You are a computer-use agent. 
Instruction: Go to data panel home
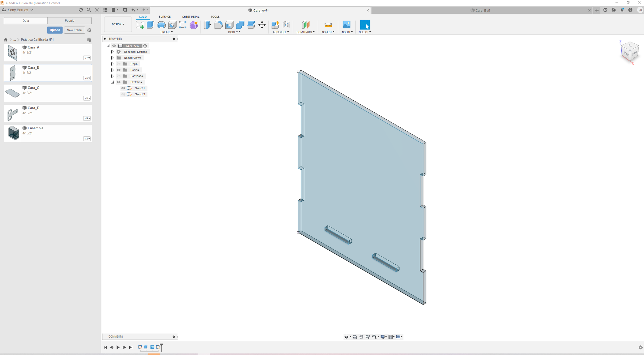pos(6,40)
